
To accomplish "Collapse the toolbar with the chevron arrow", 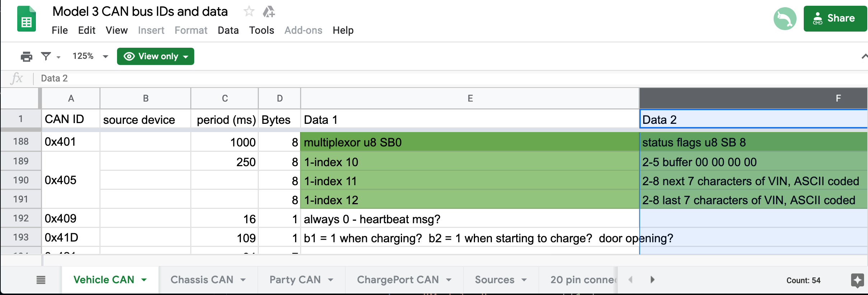I will [864, 56].
